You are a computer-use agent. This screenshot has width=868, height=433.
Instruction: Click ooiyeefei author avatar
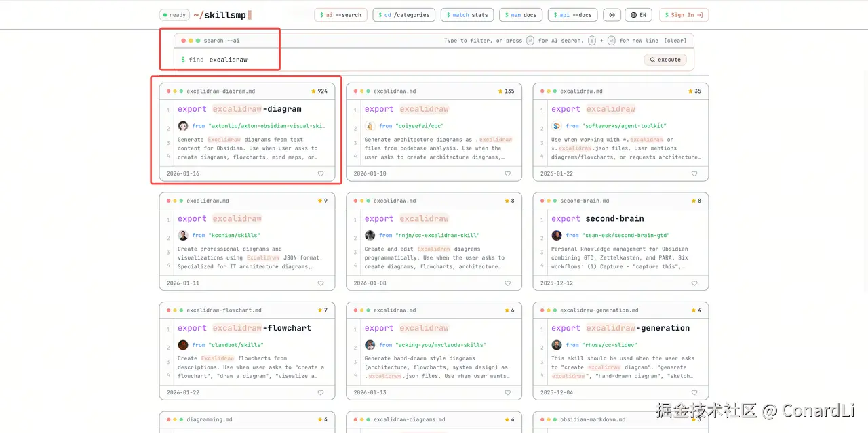pos(370,126)
